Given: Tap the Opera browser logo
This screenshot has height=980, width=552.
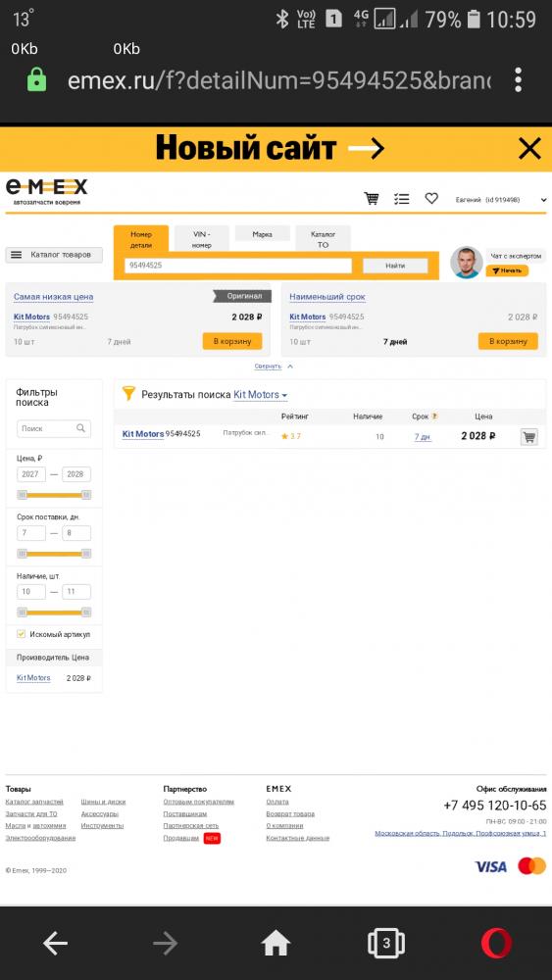Looking at the screenshot, I should click(496, 943).
